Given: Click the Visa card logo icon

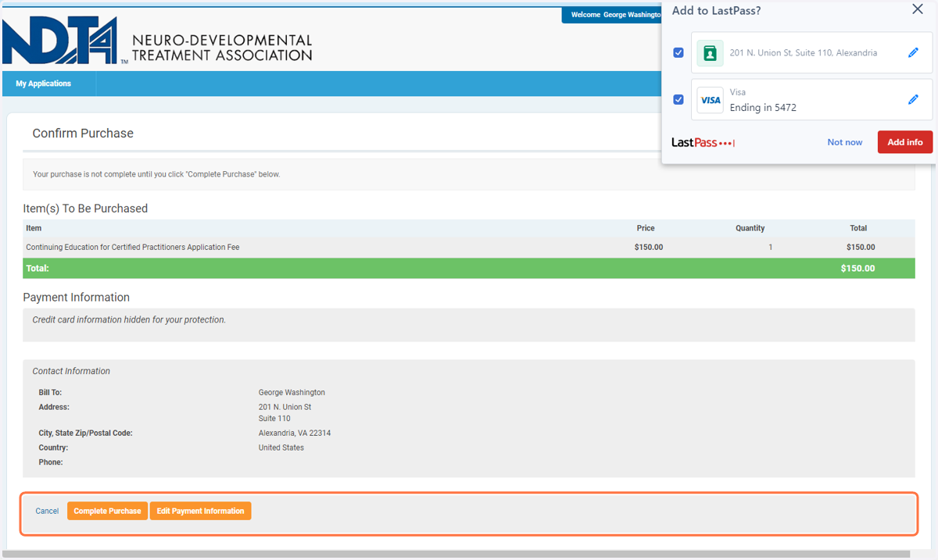Looking at the screenshot, I should coord(710,100).
